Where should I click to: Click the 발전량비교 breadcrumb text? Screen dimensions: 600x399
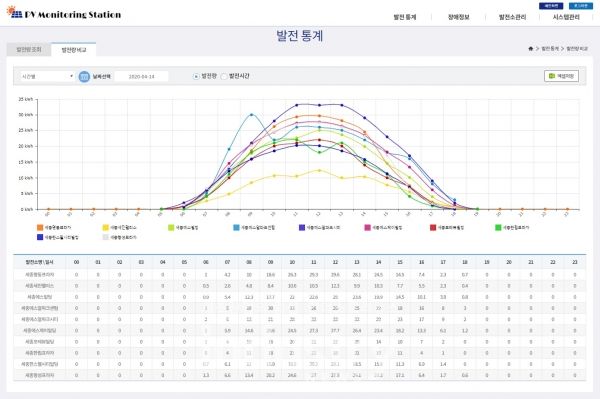pyautogui.click(x=577, y=49)
